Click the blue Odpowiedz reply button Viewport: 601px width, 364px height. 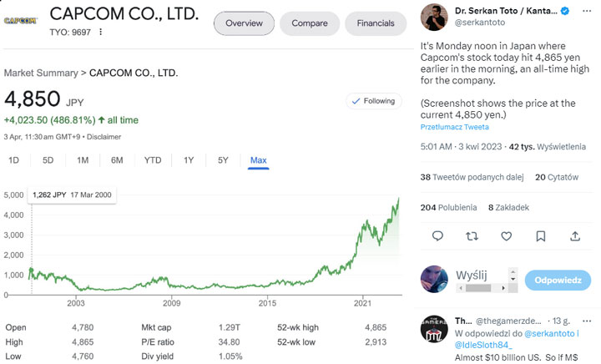558,281
